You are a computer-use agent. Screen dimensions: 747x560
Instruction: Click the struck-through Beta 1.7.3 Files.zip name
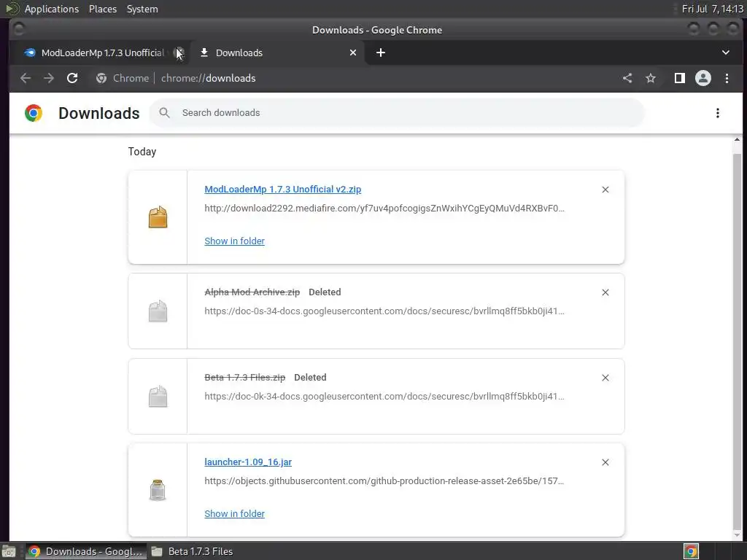click(x=245, y=377)
